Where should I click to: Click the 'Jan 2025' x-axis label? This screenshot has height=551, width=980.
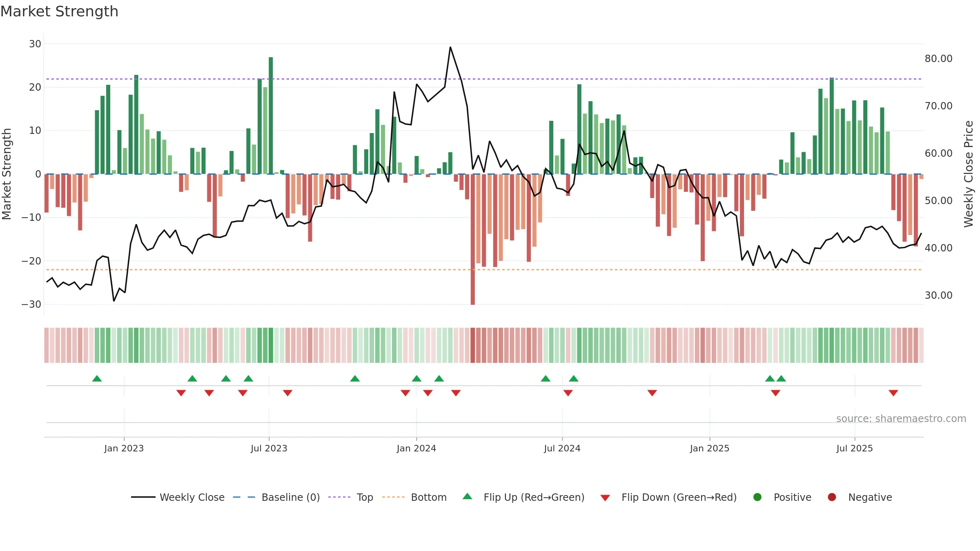coord(710,448)
